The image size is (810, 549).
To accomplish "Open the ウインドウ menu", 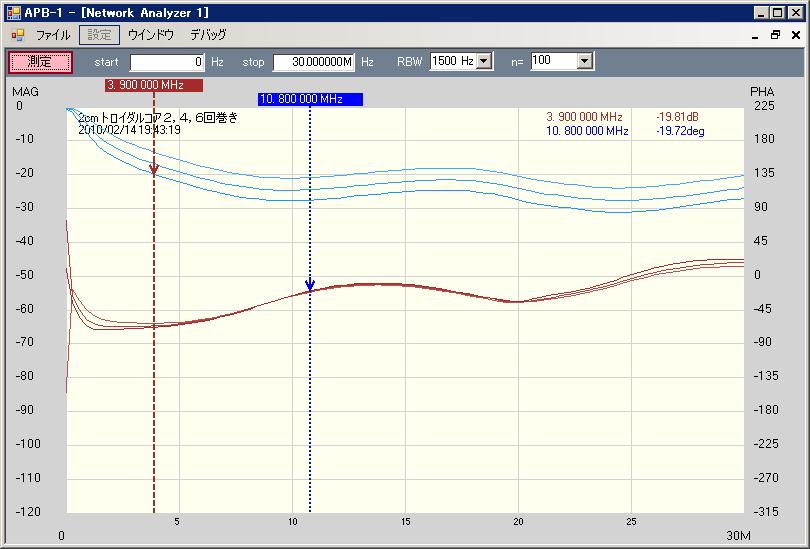I will click(x=150, y=35).
